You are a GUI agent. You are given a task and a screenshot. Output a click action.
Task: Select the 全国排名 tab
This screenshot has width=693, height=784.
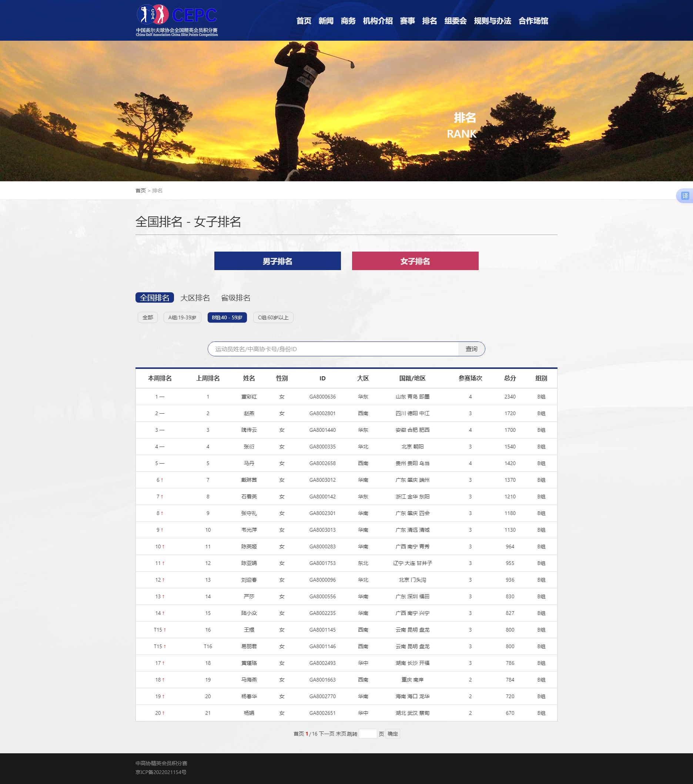point(154,298)
